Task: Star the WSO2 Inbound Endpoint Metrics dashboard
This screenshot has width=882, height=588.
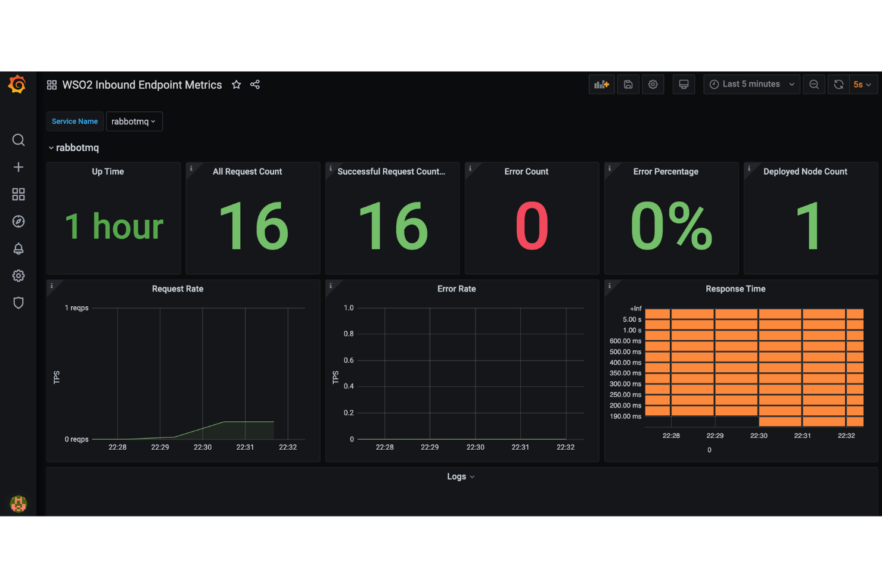Action: (x=236, y=85)
